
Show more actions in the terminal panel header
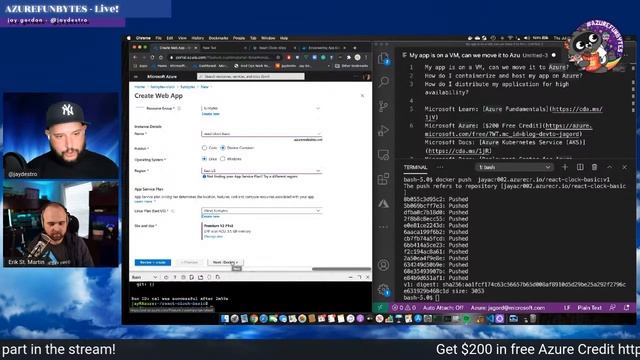click(x=440, y=167)
